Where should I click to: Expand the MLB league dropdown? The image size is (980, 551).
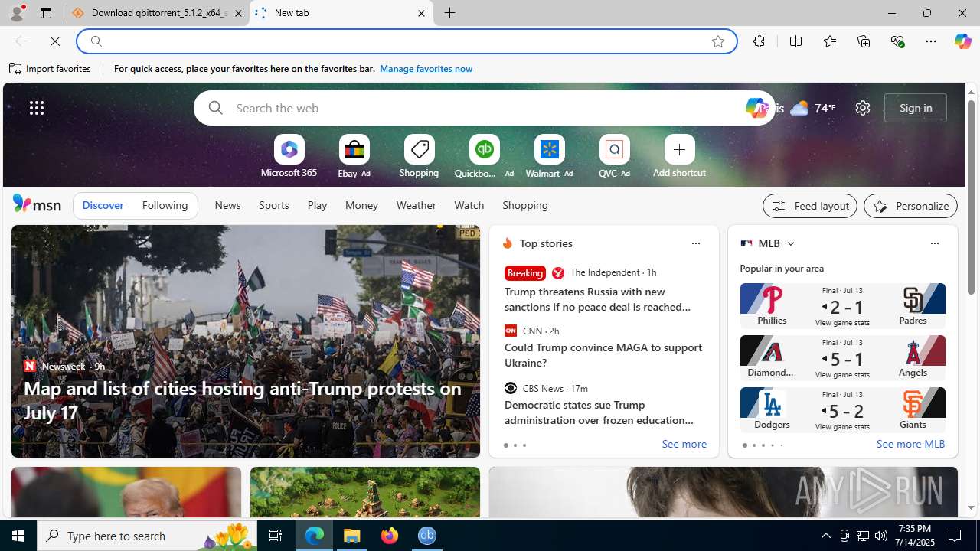coord(790,243)
